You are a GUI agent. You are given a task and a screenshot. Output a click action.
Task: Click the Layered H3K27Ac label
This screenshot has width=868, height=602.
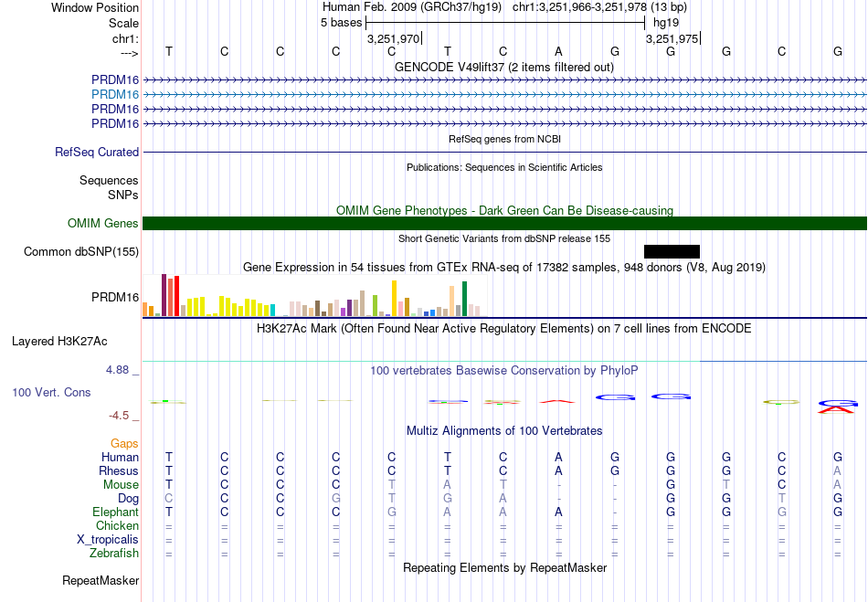click(x=59, y=342)
